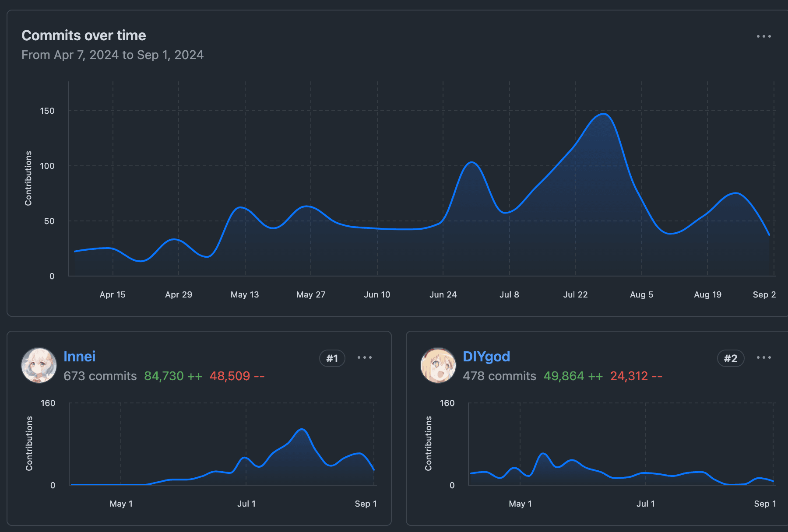
Task: Click the 49,864 ++ additions count
Action: 573,376
